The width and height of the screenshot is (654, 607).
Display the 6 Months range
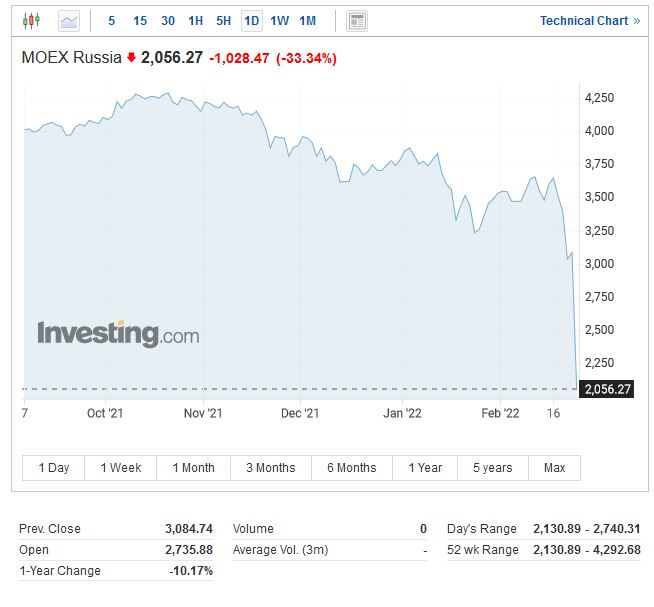(x=351, y=468)
